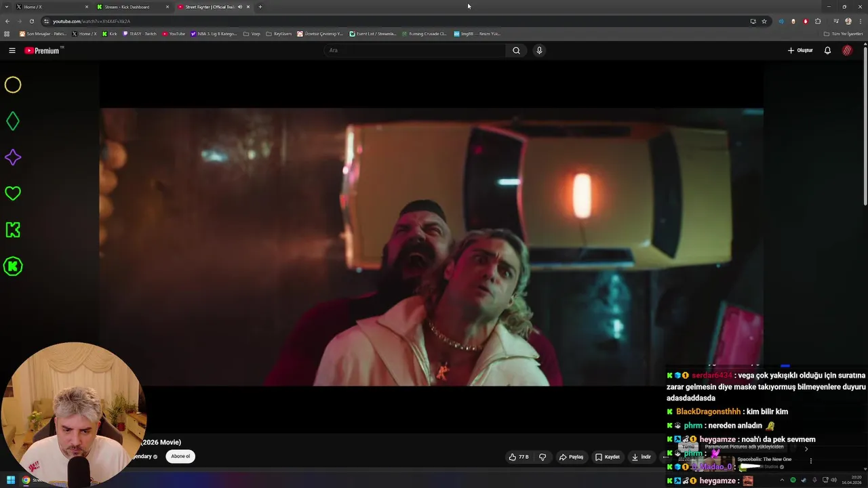Bookmark this page with the star
868x488 pixels.
pyautogui.click(x=764, y=21)
